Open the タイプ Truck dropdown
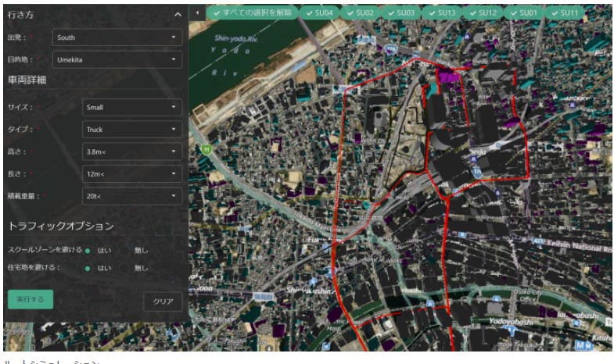The height and width of the screenshot is (364, 614). [132, 130]
